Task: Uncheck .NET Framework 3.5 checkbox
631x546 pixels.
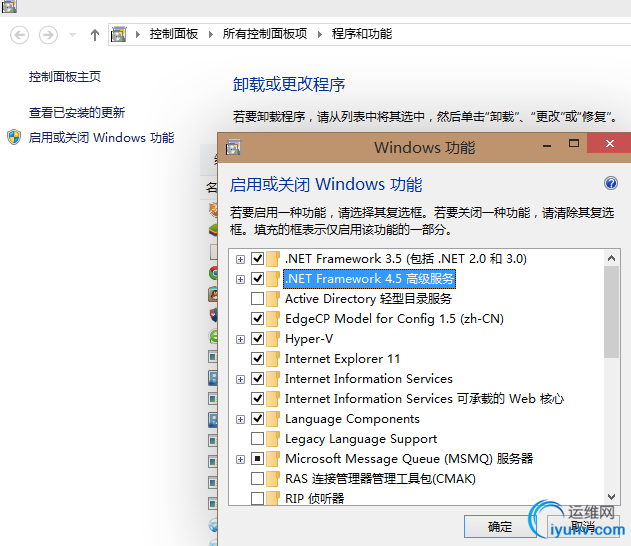Action: 258,258
